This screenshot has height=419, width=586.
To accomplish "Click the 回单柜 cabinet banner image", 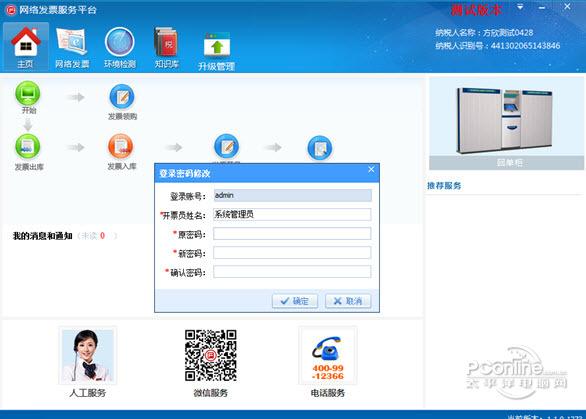I will click(506, 123).
